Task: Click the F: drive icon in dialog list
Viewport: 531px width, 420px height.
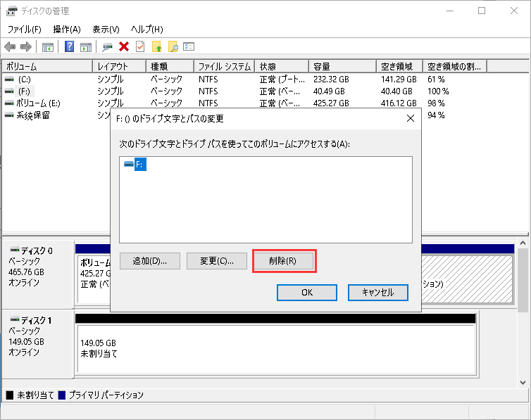Action: pos(129,165)
